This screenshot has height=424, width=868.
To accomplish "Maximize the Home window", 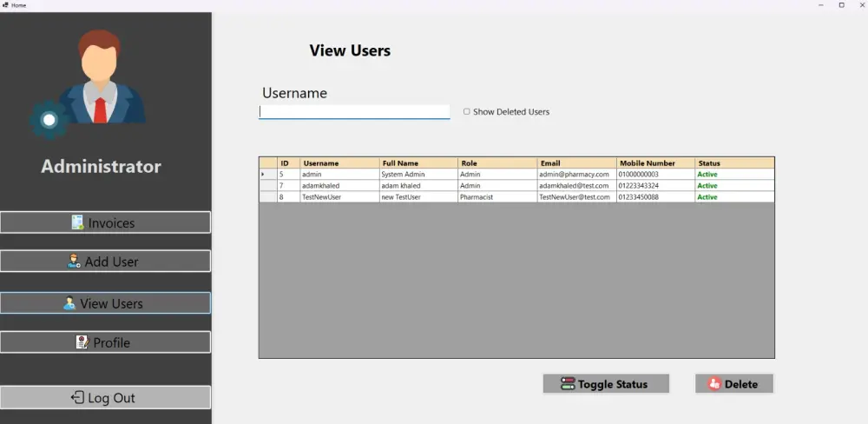I will [841, 5].
